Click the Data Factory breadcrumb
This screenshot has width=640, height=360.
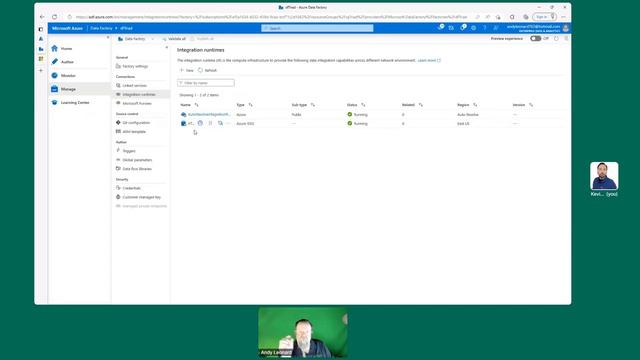pyautogui.click(x=101, y=28)
